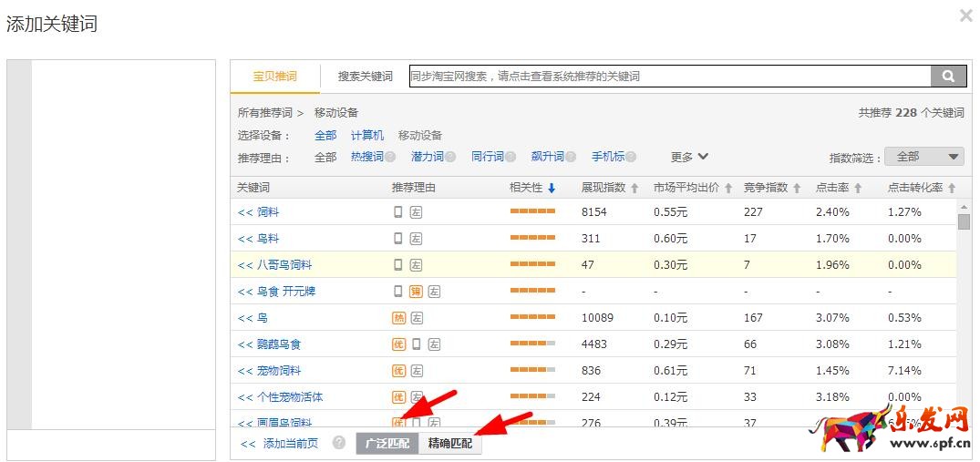Click the 优 badge in 宠物饲料 row

(x=398, y=371)
